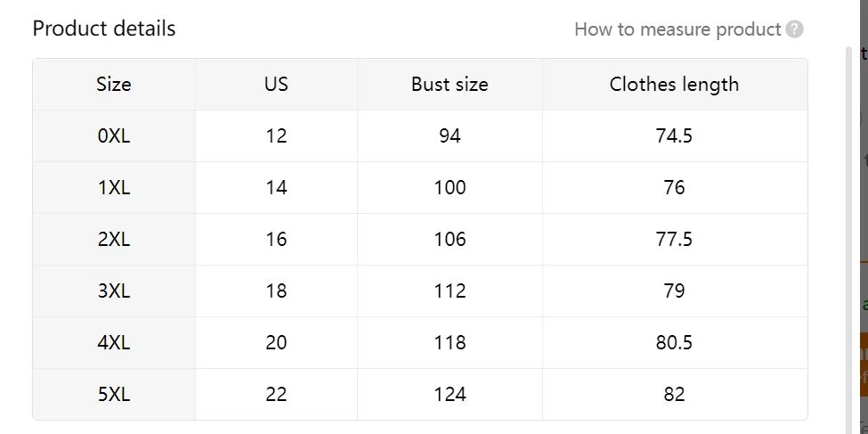Click the US size 18 cell
This screenshot has height=434, width=868.
[276, 291]
